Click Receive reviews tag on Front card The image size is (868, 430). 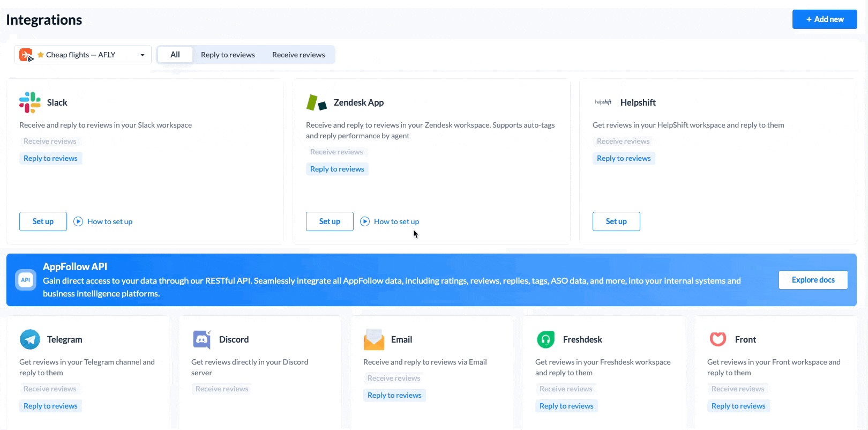point(738,389)
